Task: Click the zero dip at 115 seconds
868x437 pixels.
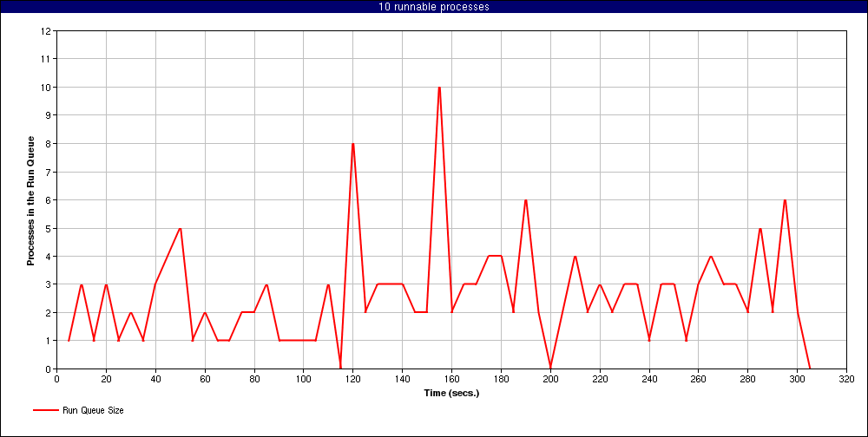Action: coord(340,368)
